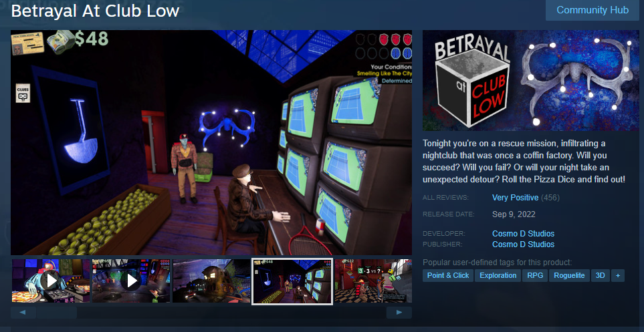The width and height of the screenshot is (644, 332).
Task: Expand tags with the plus button
Action: pos(618,275)
